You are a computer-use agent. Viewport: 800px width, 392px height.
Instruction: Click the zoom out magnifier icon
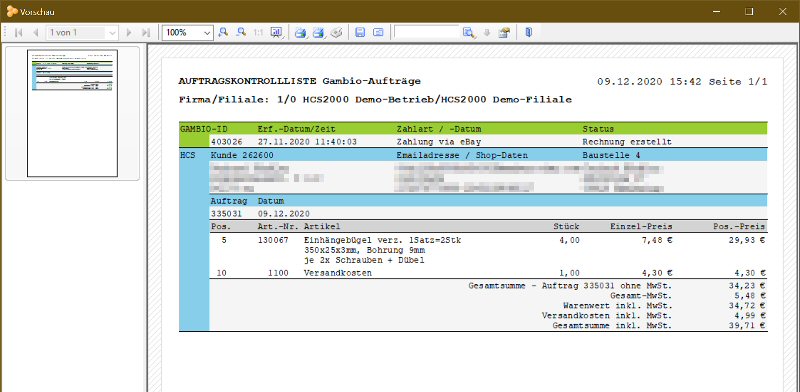click(x=241, y=32)
